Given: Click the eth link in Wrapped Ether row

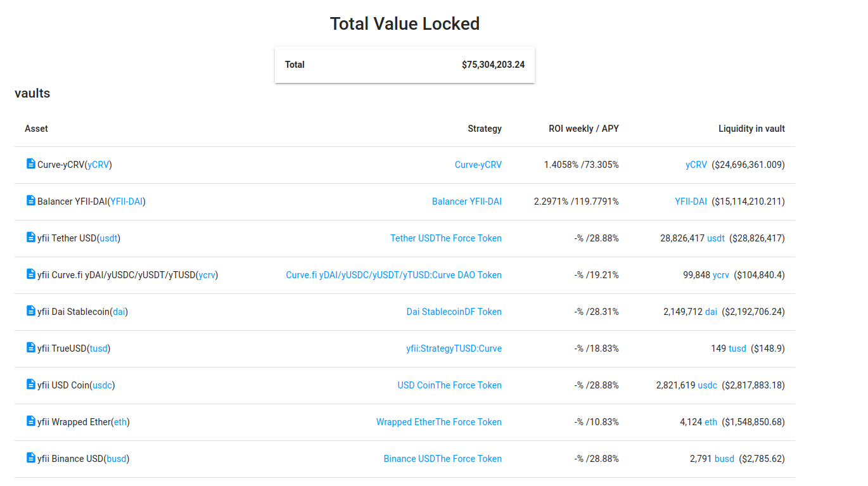Looking at the screenshot, I should [x=710, y=421].
